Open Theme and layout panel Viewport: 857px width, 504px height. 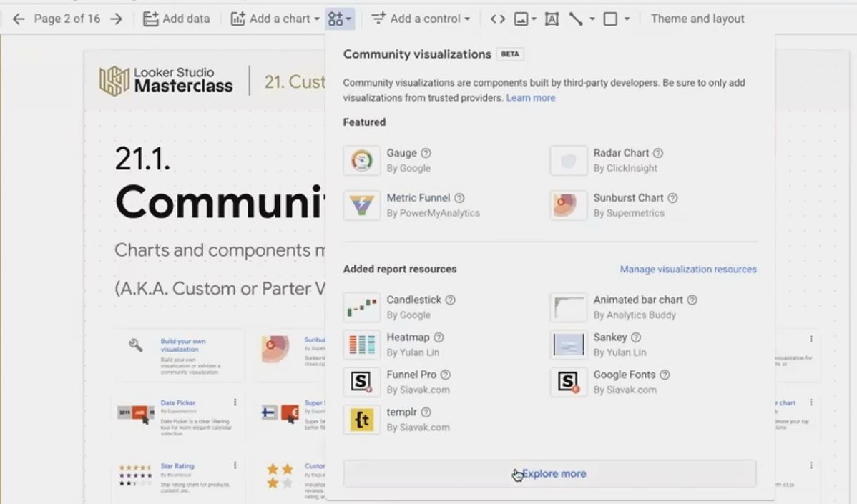coord(697,19)
